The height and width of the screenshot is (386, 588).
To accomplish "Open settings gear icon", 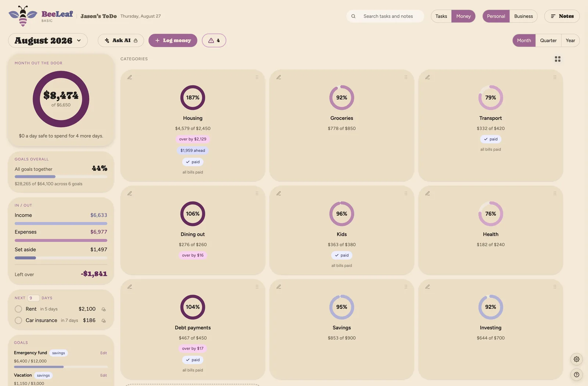I will [577, 359].
